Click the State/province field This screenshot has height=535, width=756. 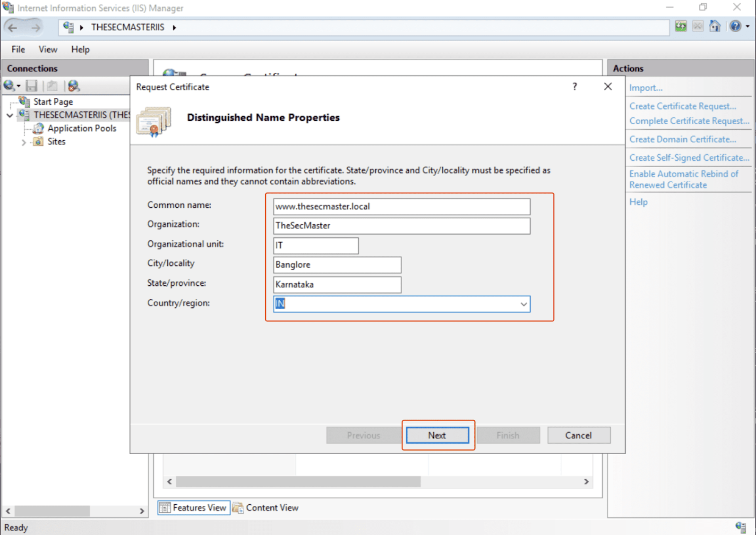click(x=337, y=285)
